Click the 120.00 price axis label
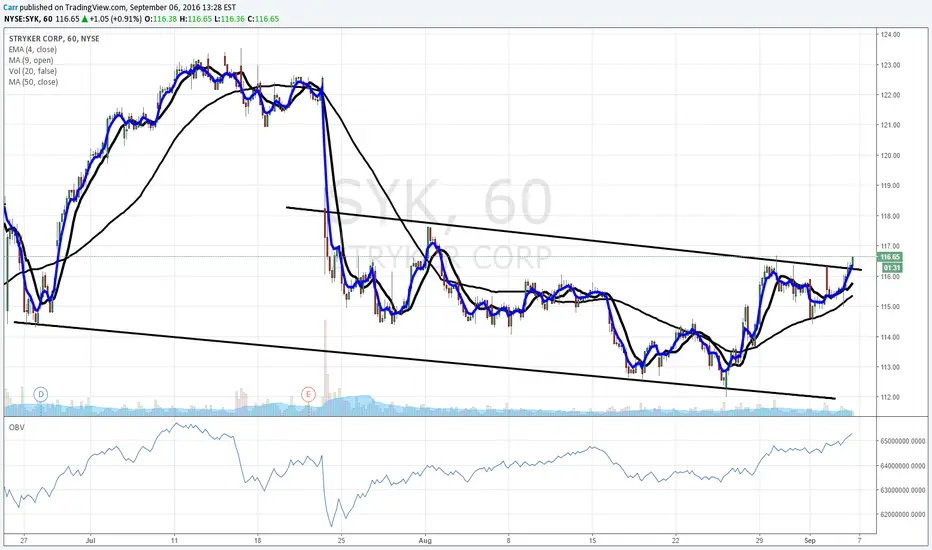The width and height of the screenshot is (932, 550). tap(890, 155)
